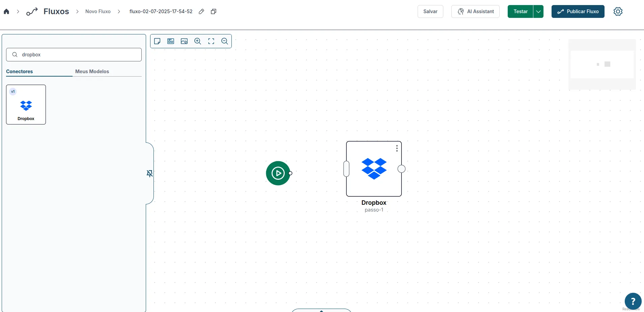Click the Salvar button

(x=430, y=11)
